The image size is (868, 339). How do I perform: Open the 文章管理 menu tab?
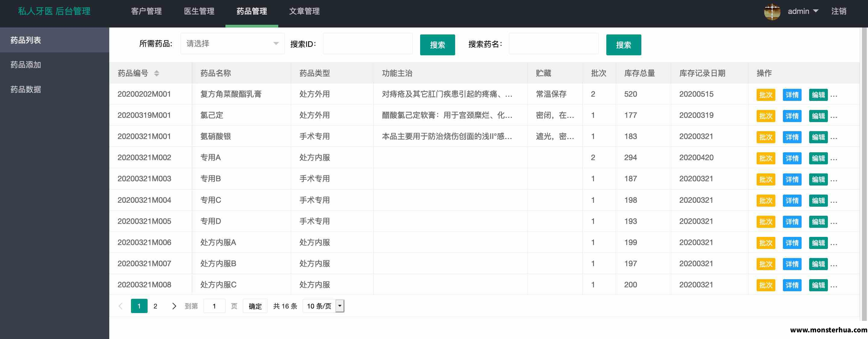(x=304, y=11)
